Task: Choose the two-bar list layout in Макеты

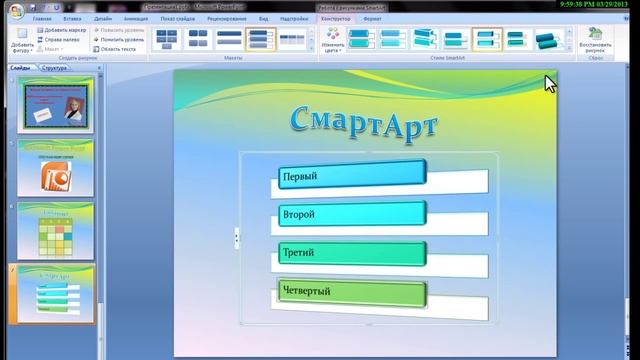Action: [x=229, y=39]
